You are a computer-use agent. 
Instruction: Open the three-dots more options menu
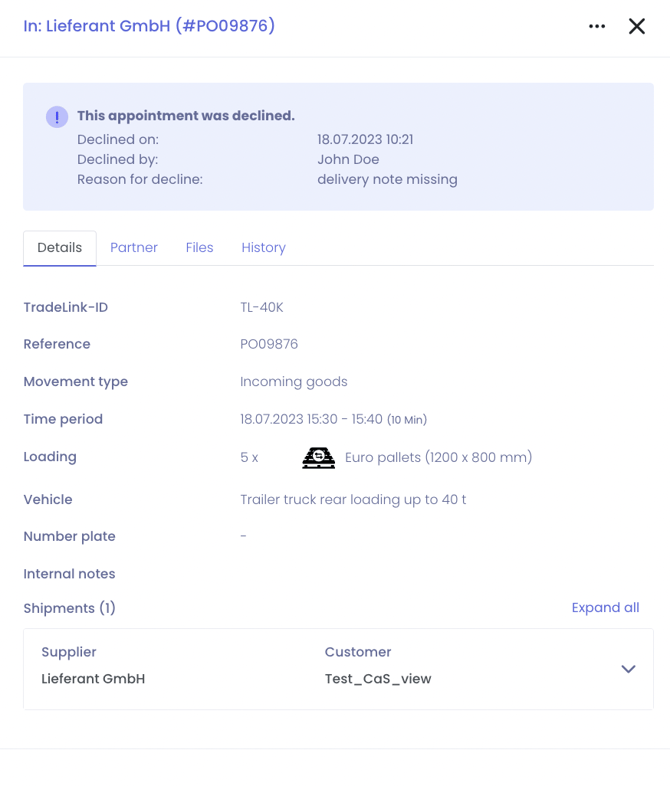coord(597,27)
